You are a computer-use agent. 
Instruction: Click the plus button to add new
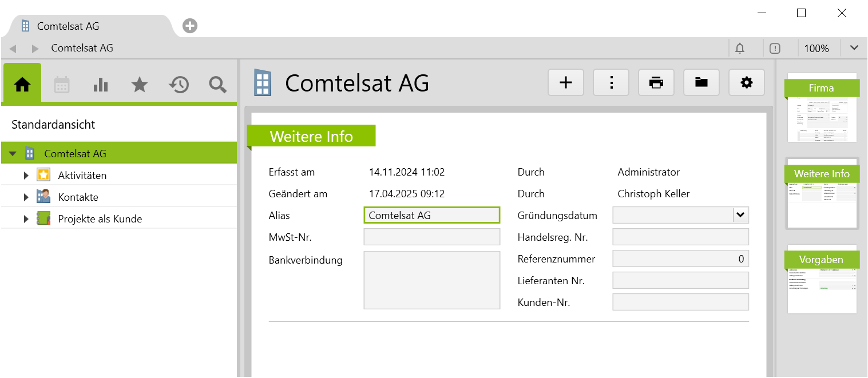[x=565, y=83]
